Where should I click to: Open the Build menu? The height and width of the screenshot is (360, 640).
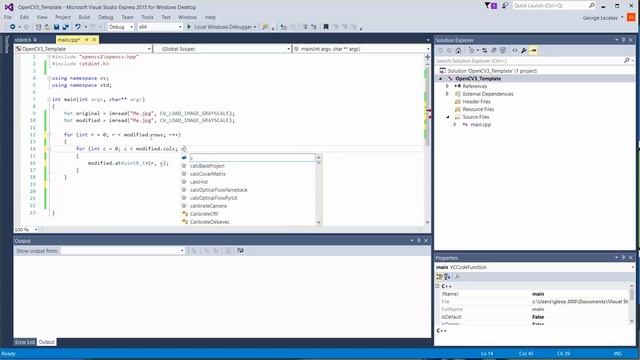tap(84, 17)
